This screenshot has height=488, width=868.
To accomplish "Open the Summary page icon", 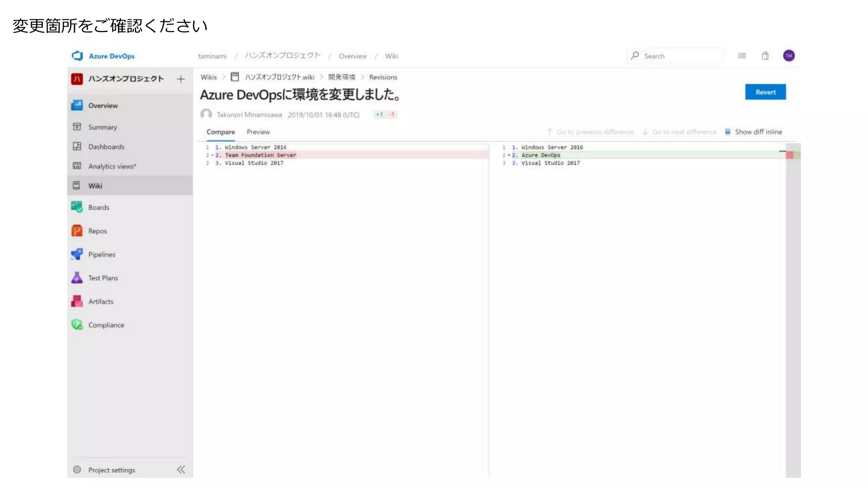I will pyautogui.click(x=77, y=127).
